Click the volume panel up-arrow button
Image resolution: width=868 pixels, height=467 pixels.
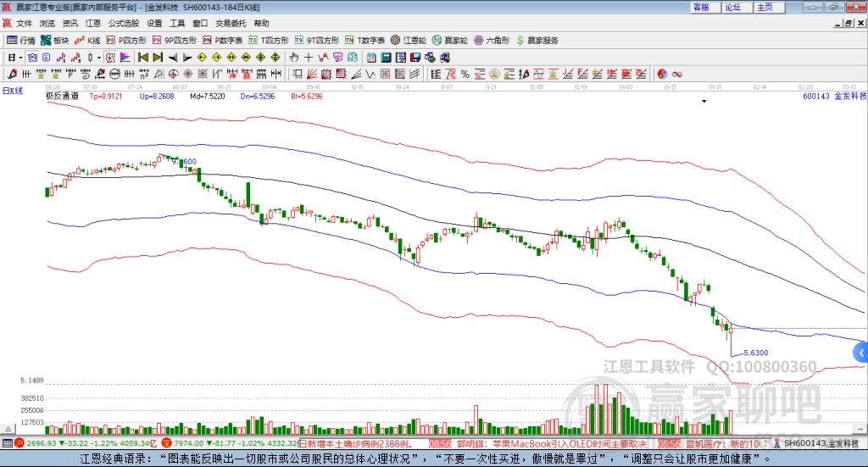[x=8, y=429]
